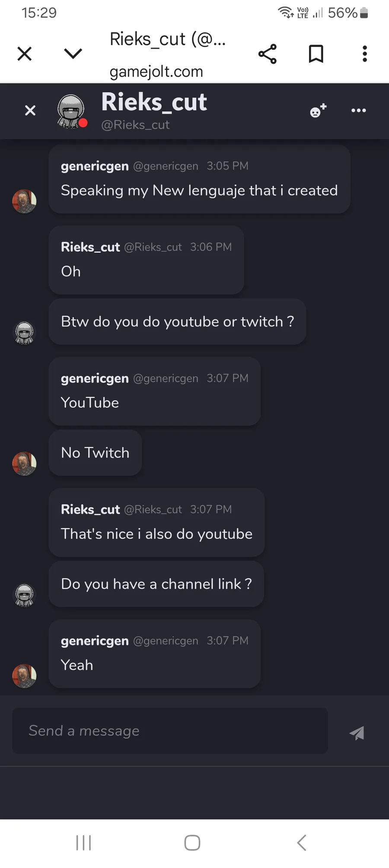Tap genericgen avatar beside "Speaking my New lenguaje"

[24, 201]
